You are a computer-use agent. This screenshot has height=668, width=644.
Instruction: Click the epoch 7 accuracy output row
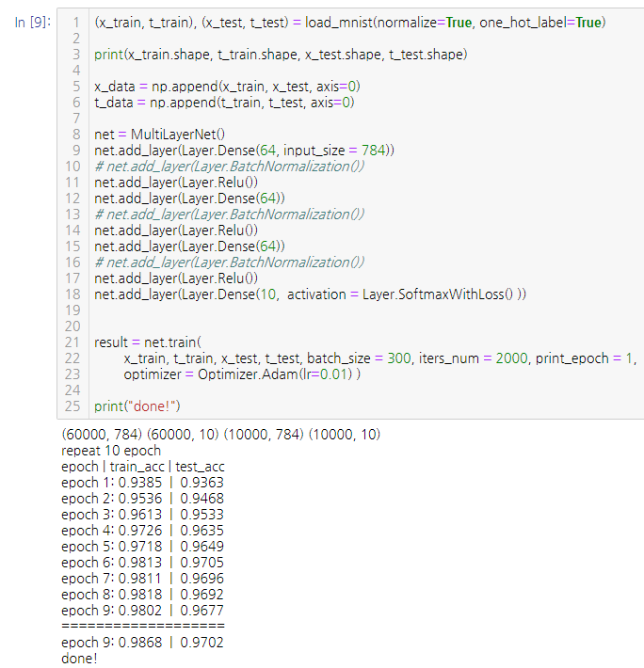point(142,578)
